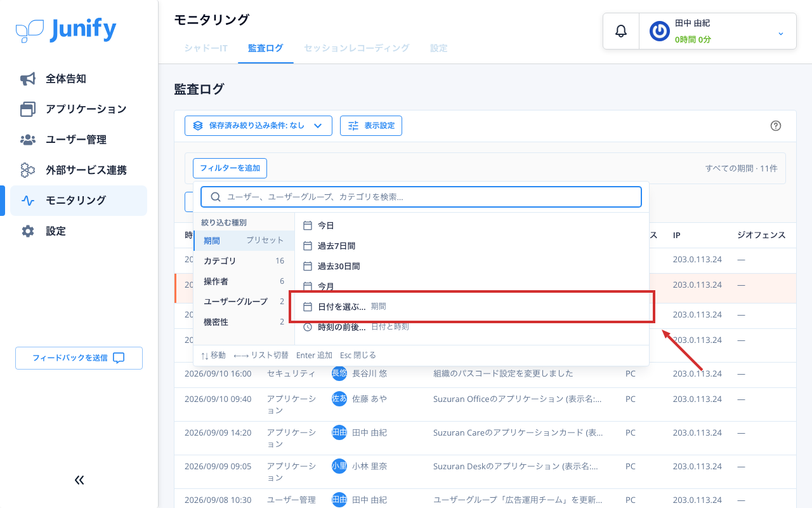Image resolution: width=812 pixels, height=508 pixels.
Task: Click the 2026/09/09 14:20 timestamp cell
Action: (218, 432)
